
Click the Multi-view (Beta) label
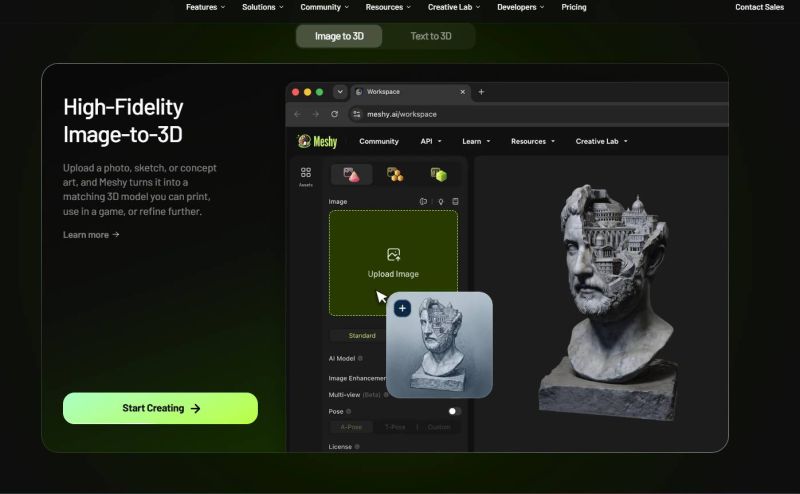pyautogui.click(x=354, y=394)
